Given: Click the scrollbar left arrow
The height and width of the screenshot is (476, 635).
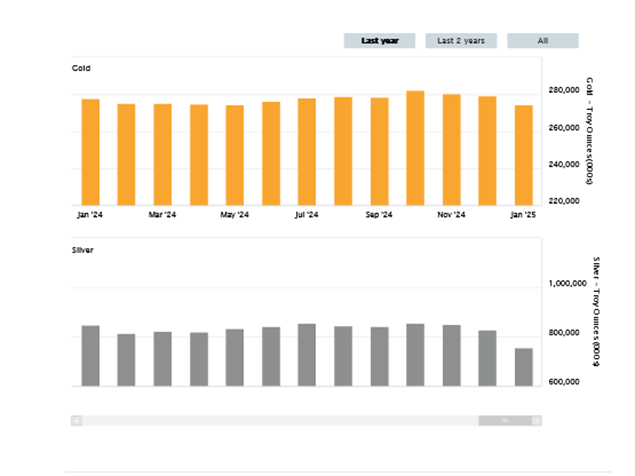Looking at the screenshot, I should 76,421.
